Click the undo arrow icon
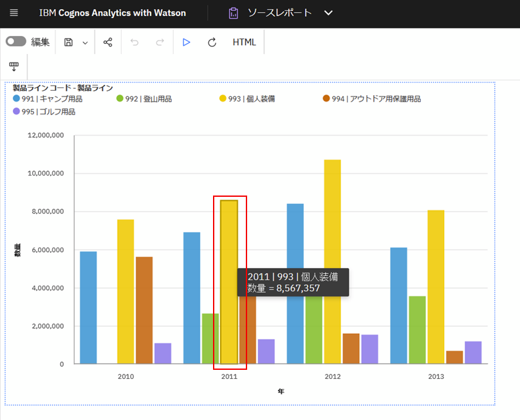520x420 pixels. coord(135,42)
